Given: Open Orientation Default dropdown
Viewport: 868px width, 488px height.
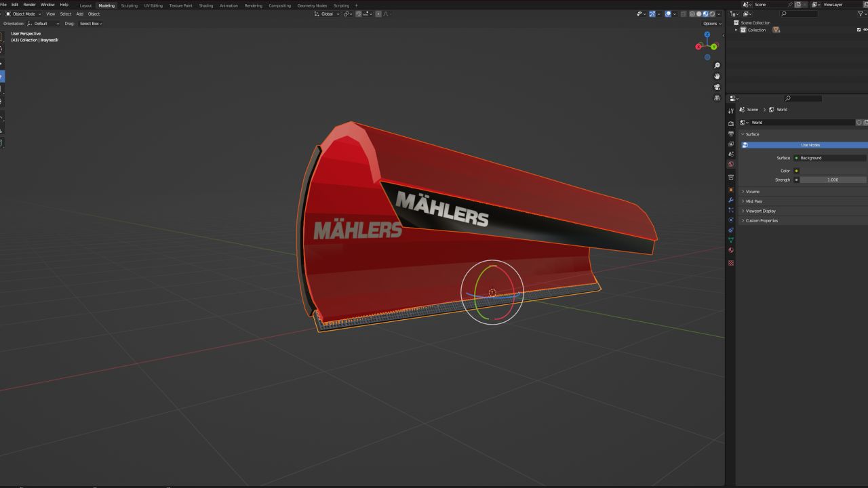Looking at the screenshot, I should (x=43, y=24).
